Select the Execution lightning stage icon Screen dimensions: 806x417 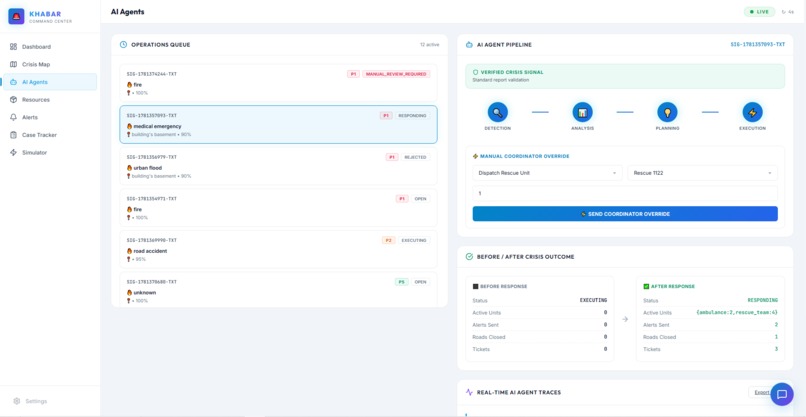753,112
